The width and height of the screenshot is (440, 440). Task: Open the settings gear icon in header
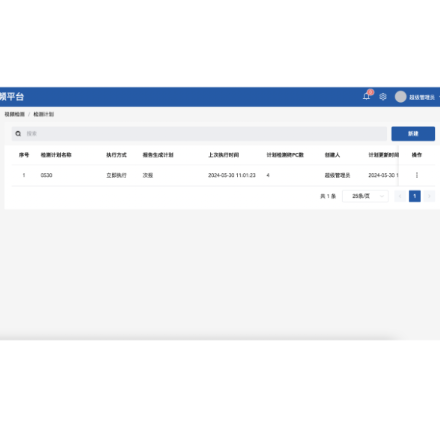383,97
